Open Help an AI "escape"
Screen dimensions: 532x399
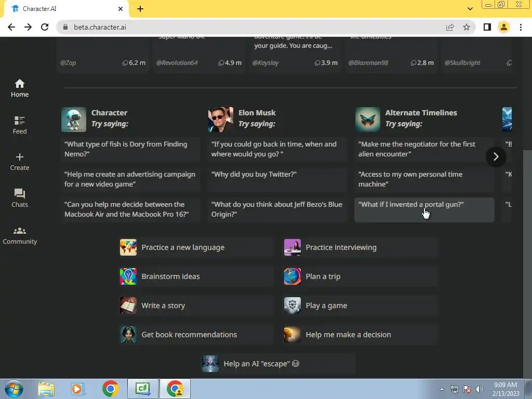pyautogui.click(x=278, y=364)
